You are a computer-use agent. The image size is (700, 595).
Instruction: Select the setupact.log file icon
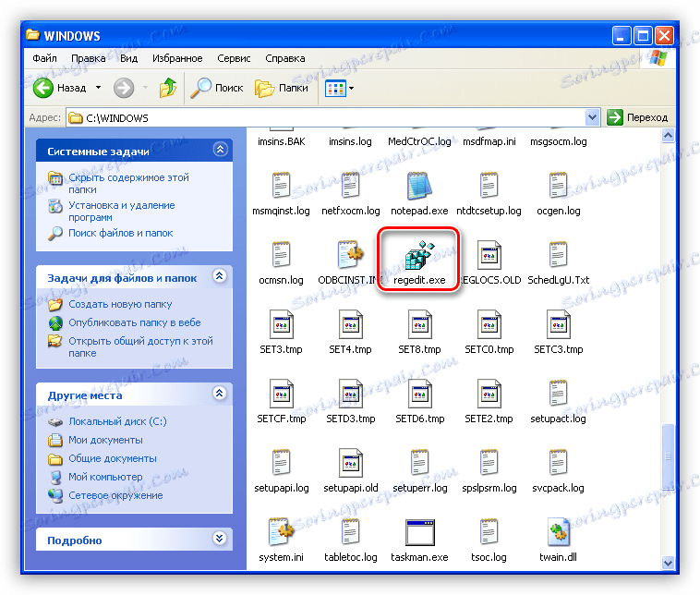click(558, 393)
